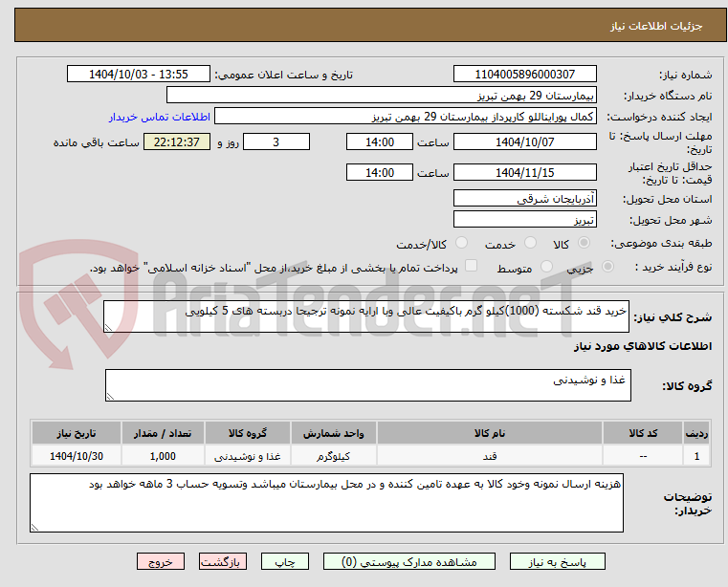Image resolution: width=728 pixels, height=587 pixels.
Task: Click the اطلاعات کالاهای مورد نیاز heading
Action: click(643, 346)
